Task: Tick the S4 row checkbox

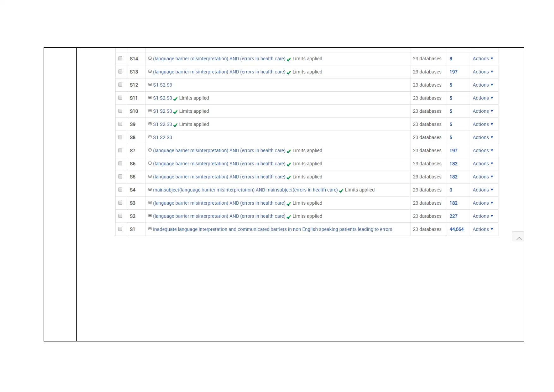Action: point(120,190)
